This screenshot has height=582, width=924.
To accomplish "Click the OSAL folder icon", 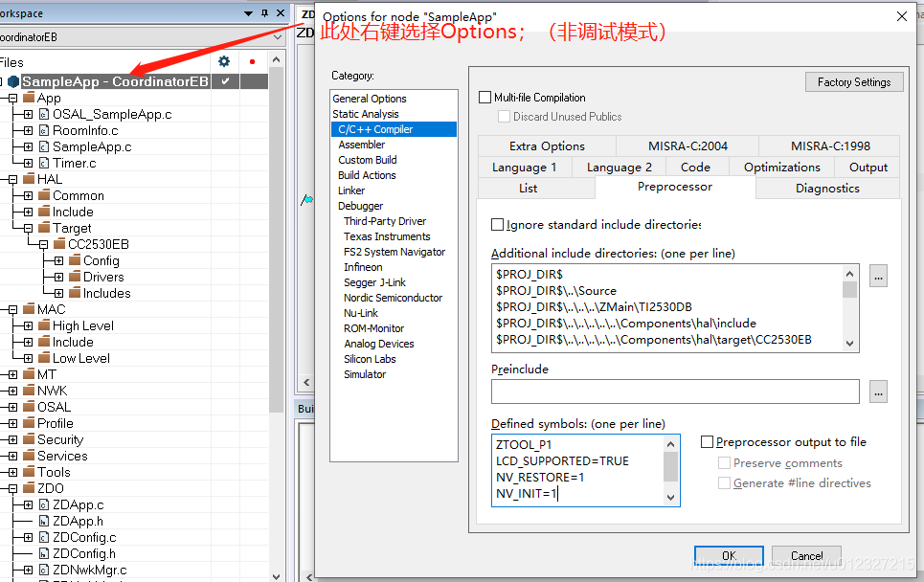I will point(29,407).
